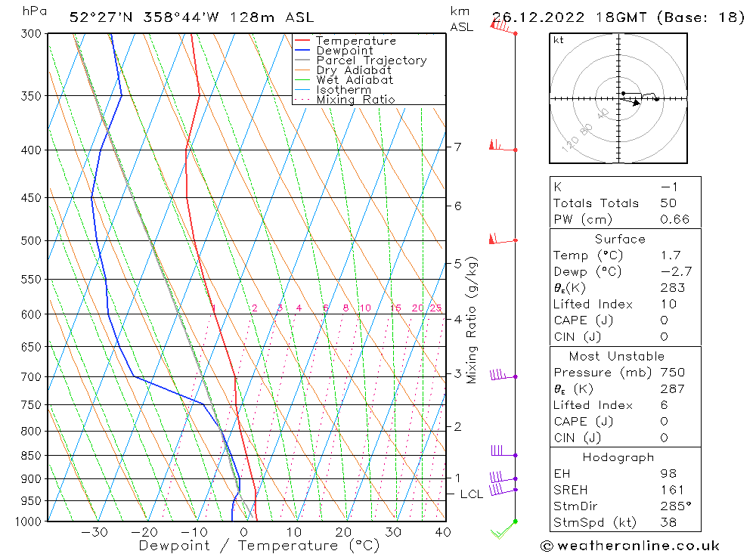Select the 'Dewpoint' legend label

tap(345, 51)
